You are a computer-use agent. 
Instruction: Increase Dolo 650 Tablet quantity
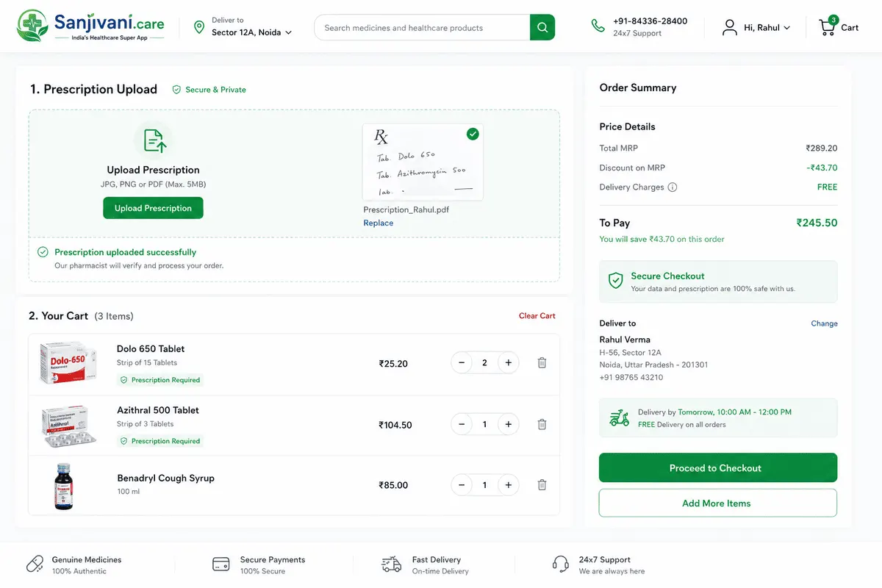(508, 362)
